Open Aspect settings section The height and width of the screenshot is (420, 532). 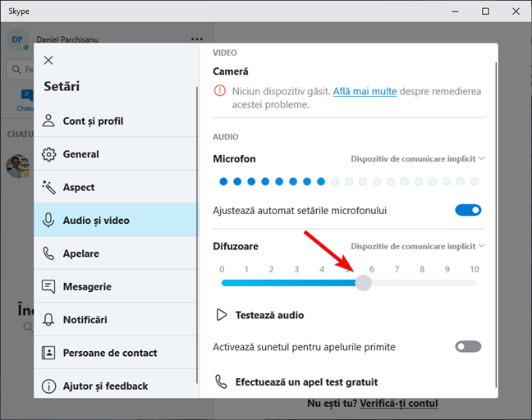[x=116, y=187]
